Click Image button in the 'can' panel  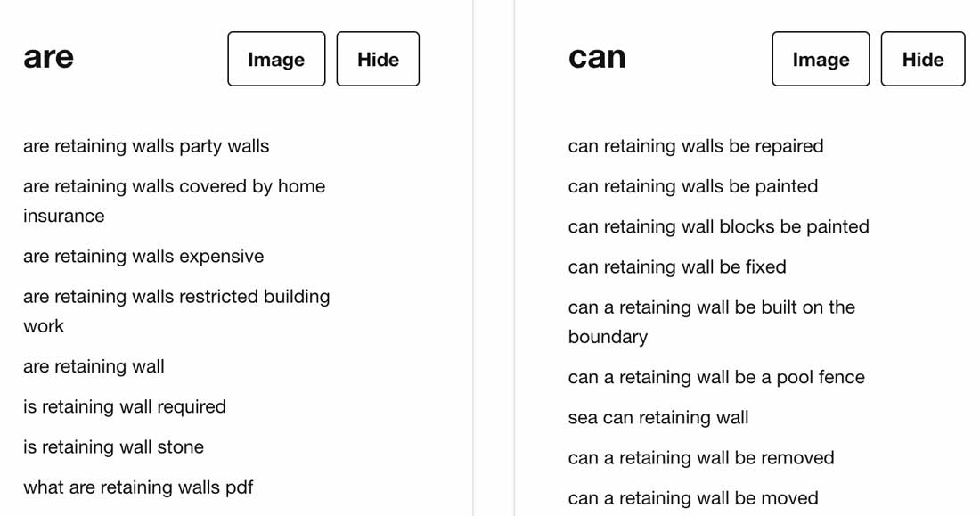click(821, 59)
